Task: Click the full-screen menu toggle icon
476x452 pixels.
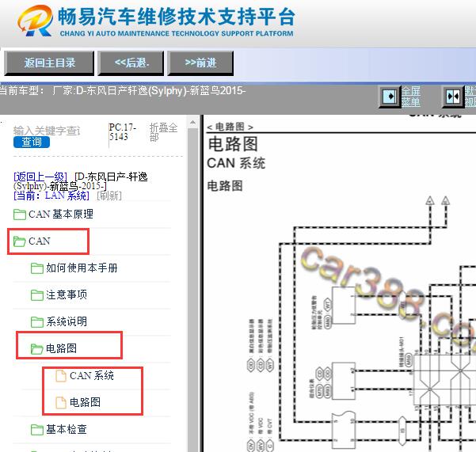Action: point(389,97)
